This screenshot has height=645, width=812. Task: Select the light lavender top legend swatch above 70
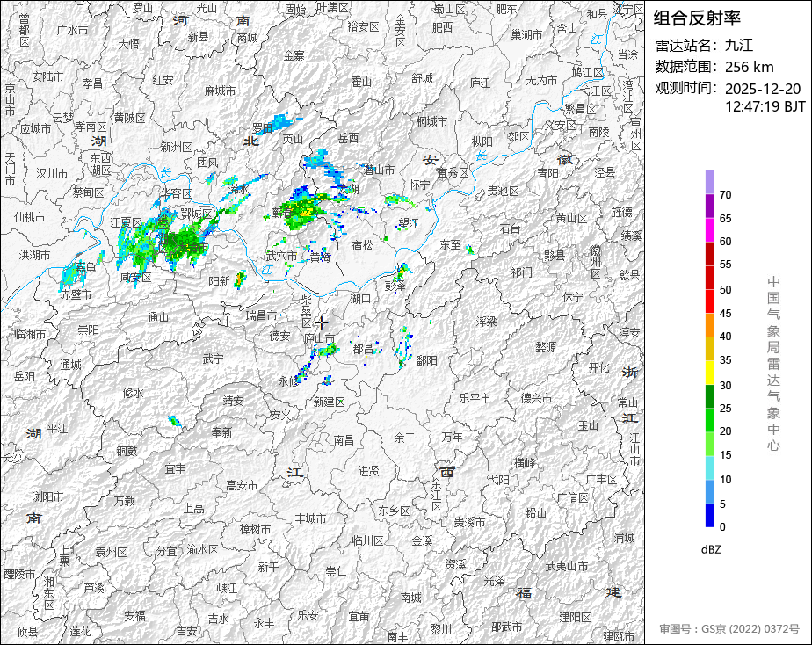pos(710,182)
